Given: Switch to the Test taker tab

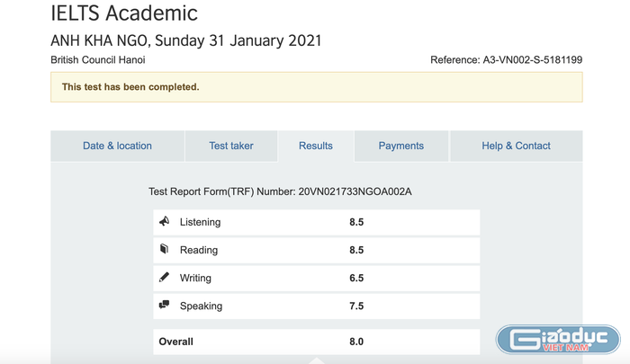Looking at the screenshot, I should pos(231,146).
